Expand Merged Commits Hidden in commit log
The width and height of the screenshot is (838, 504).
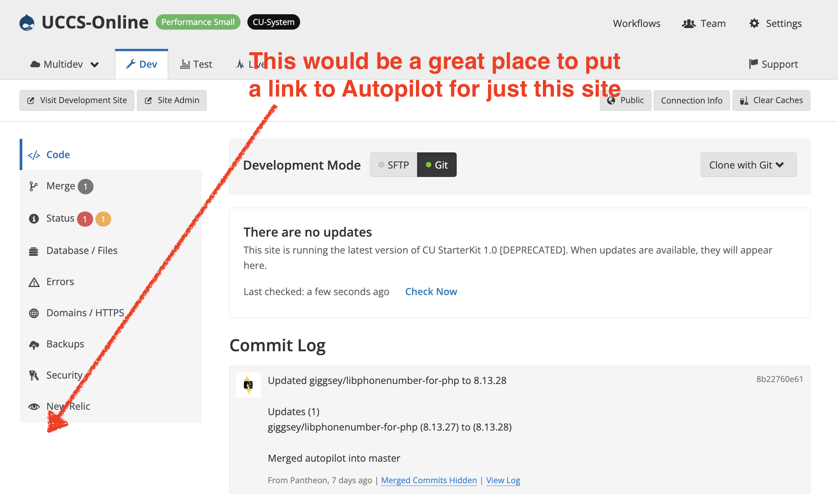click(429, 480)
